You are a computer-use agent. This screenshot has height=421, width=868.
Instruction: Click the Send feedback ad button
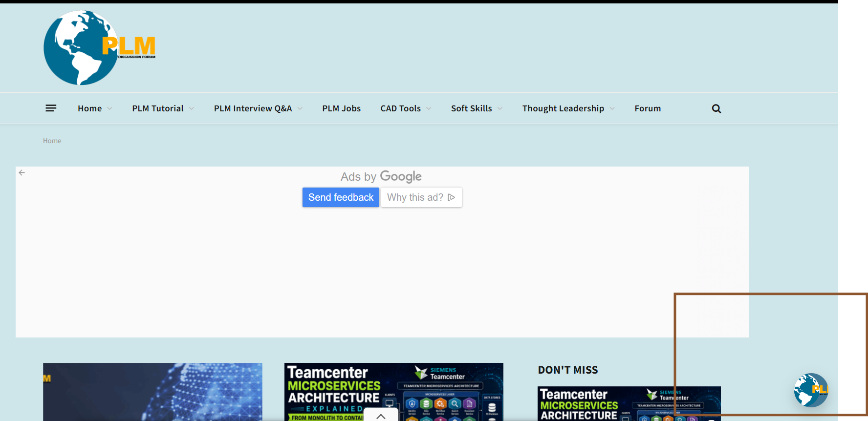click(x=341, y=197)
